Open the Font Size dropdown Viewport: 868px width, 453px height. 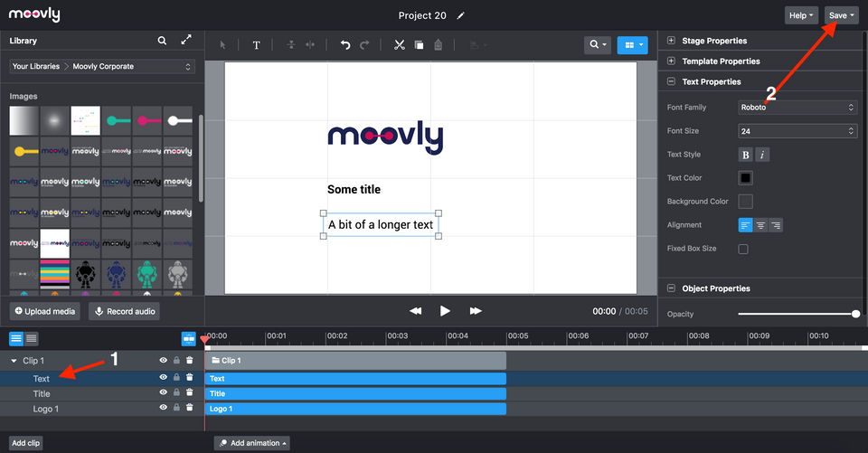click(x=797, y=131)
